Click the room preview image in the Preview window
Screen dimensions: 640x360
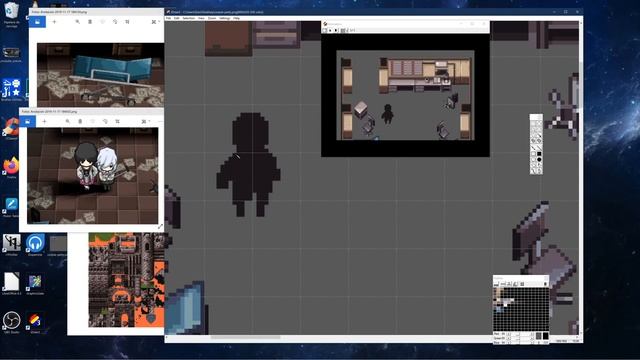405,95
